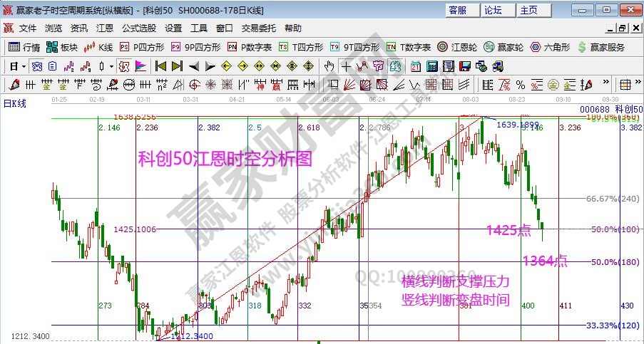Viewport: 644px width, 344px height.
Task: Open the P数字表 number table
Action: click(x=250, y=47)
